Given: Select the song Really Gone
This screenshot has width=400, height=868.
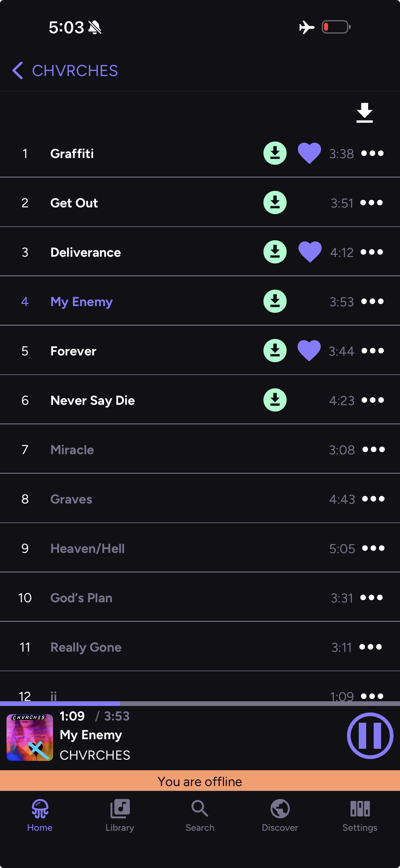Looking at the screenshot, I should (x=86, y=647).
